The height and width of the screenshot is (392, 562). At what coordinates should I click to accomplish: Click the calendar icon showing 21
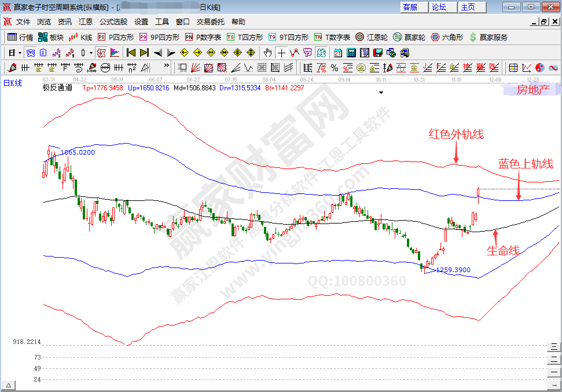coord(337,53)
